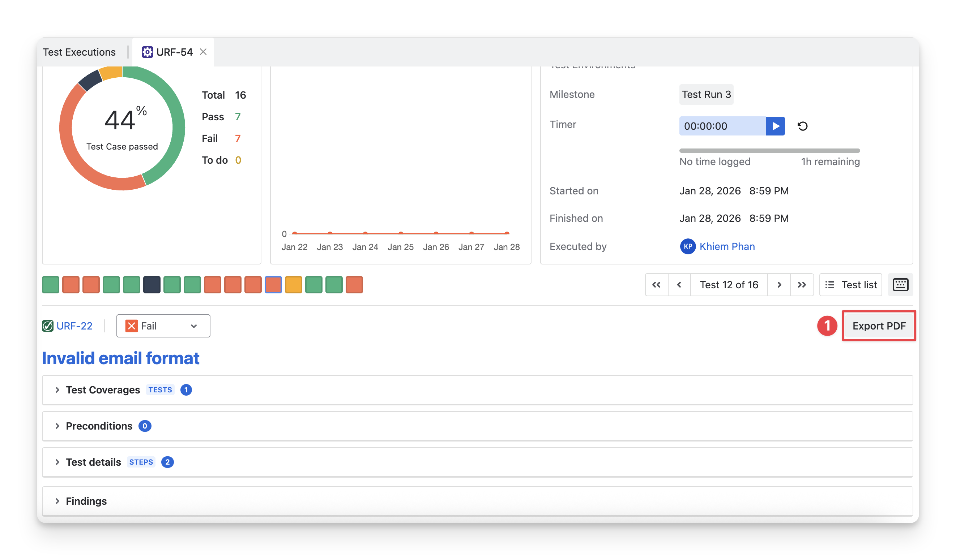956x560 pixels.
Task: Open the Fail status dropdown
Action: coord(163,326)
